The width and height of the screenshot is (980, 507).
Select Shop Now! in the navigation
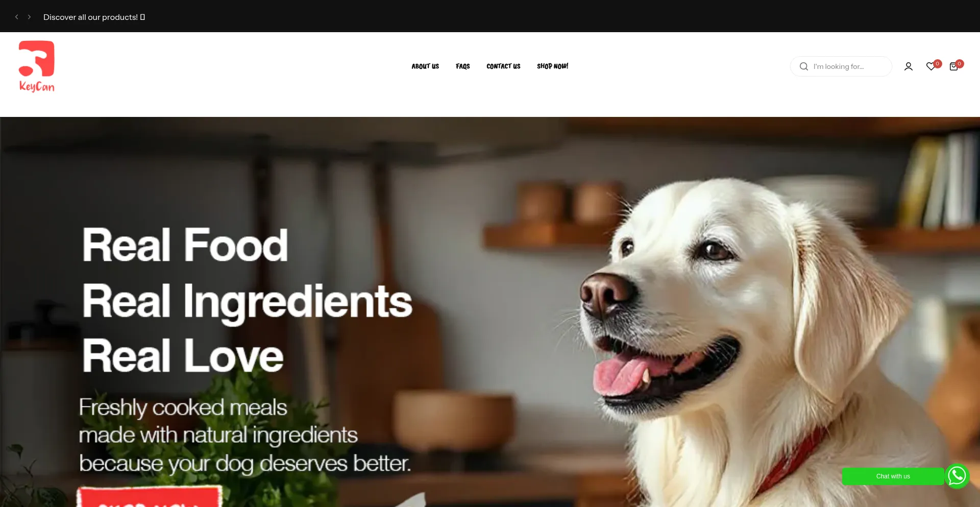pyautogui.click(x=552, y=66)
